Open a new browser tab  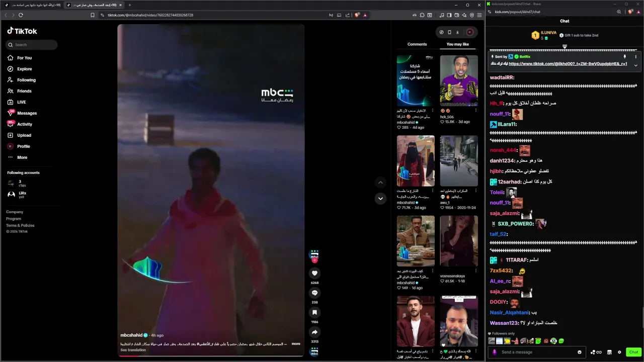click(x=129, y=5)
